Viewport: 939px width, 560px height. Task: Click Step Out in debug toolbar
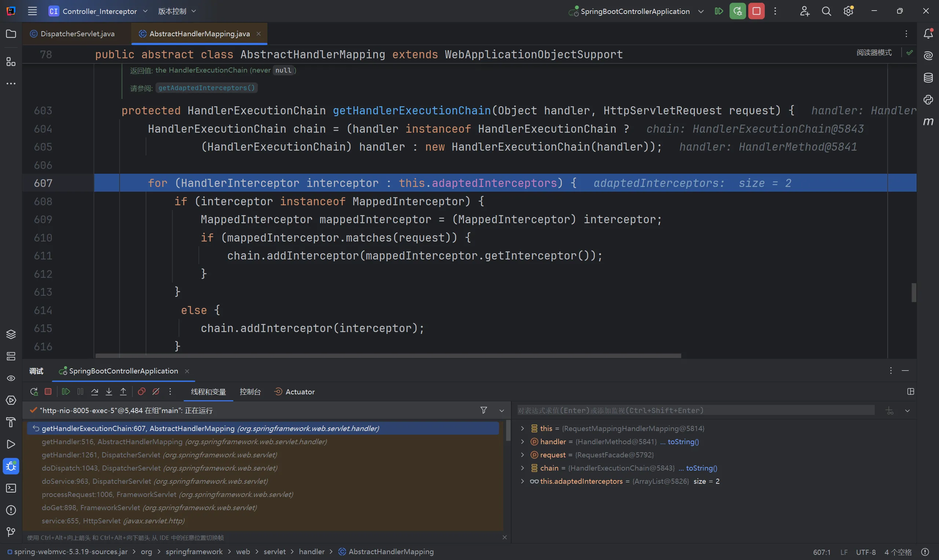pos(123,392)
